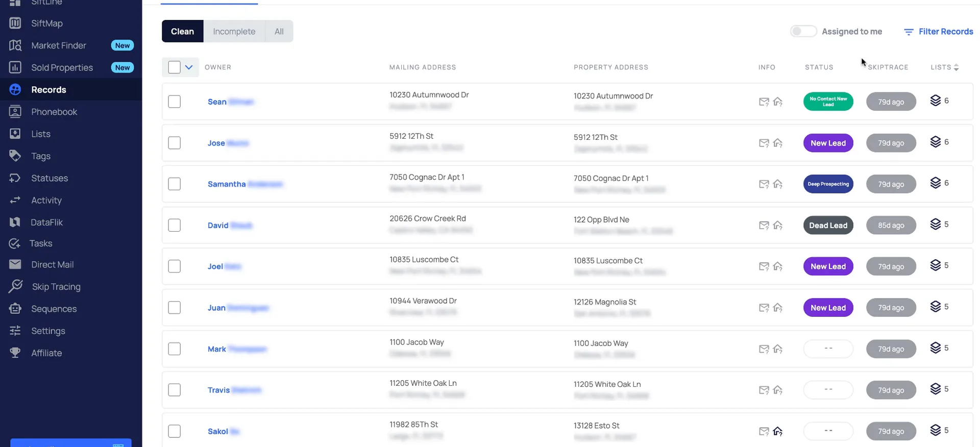Select the checkbox for Jose's record
The width and height of the screenshot is (980, 447).
point(174,143)
